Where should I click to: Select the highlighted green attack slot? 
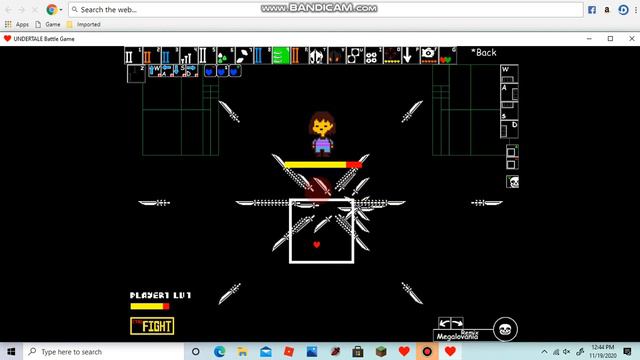[x=281, y=55]
